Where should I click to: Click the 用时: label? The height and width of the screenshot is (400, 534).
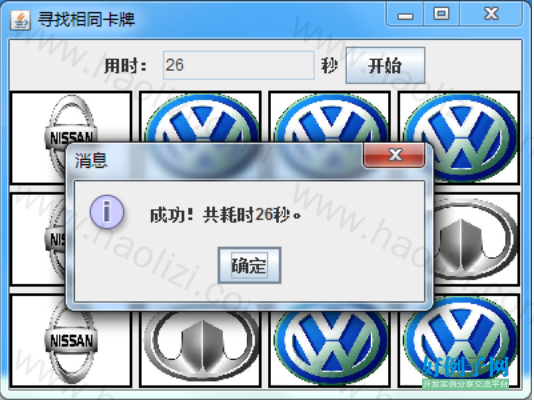pos(126,65)
